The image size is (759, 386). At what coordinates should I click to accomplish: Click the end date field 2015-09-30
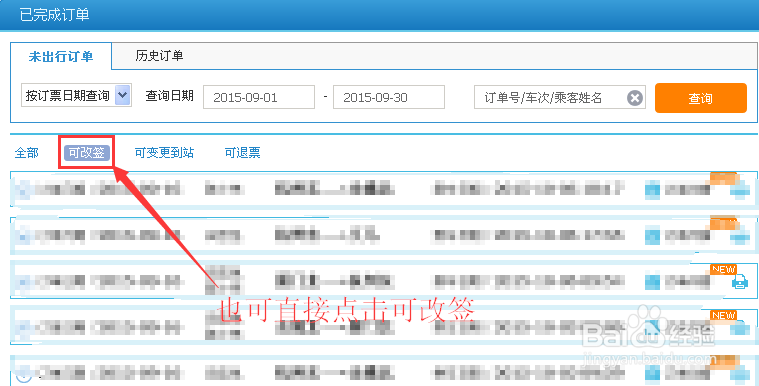(389, 97)
